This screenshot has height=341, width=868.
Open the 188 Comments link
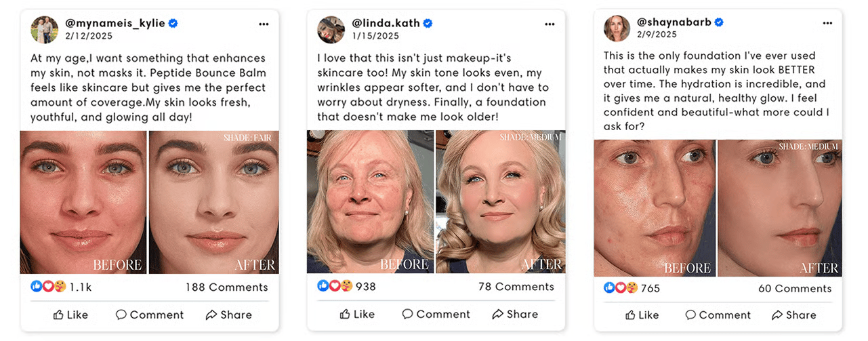coord(227,287)
